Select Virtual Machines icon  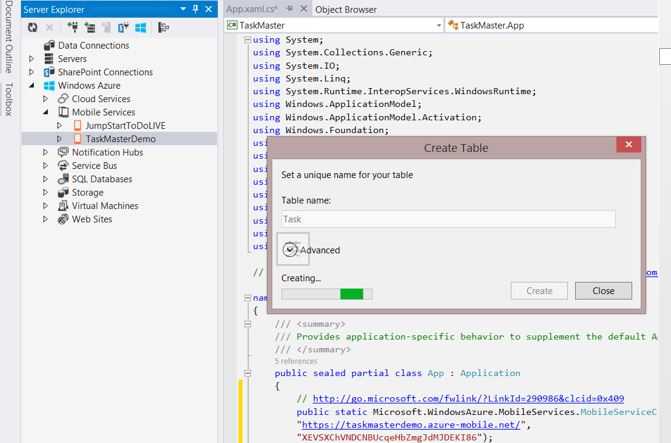(63, 205)
